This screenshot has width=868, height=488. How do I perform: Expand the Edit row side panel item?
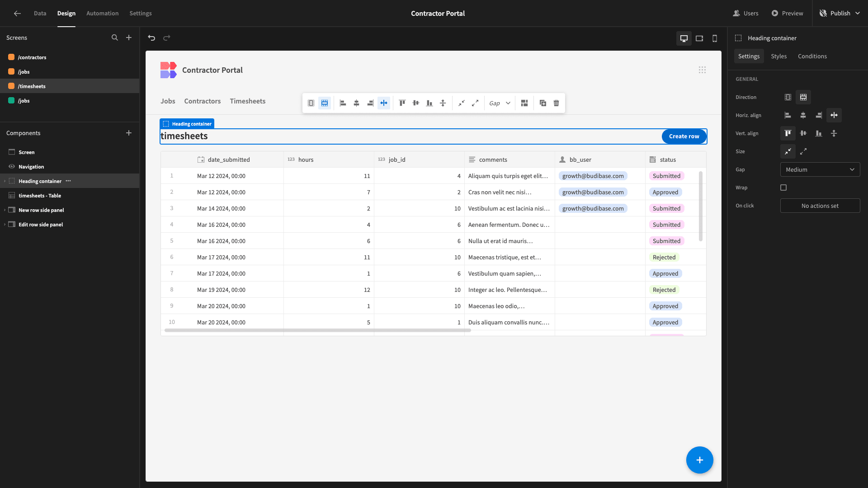tap(5, 225)
